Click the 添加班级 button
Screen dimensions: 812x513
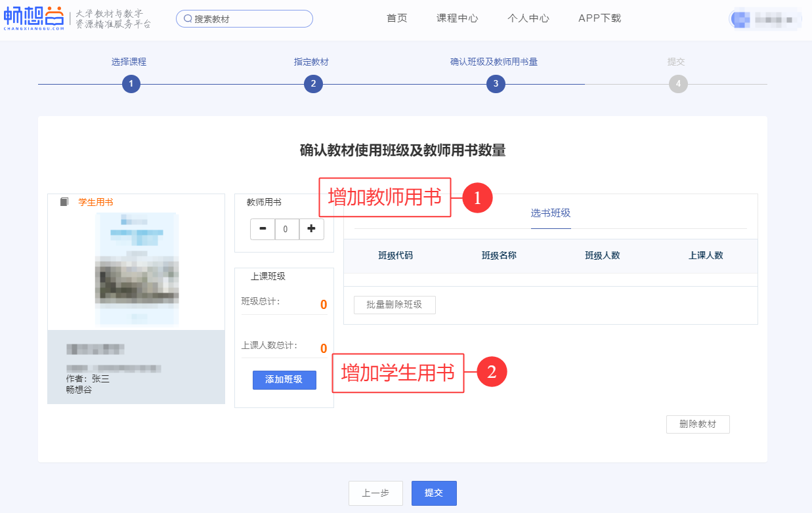pos(284,380)
